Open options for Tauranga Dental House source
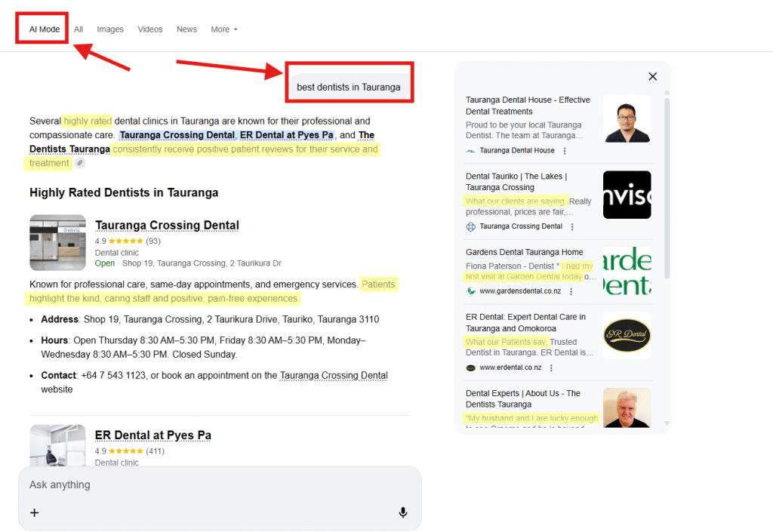The image size is (773, 532). (565, 151)
